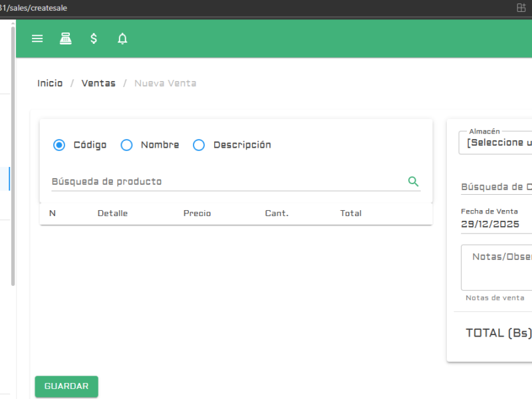Click the dollar sign icon in toolbar

point(93,38)
